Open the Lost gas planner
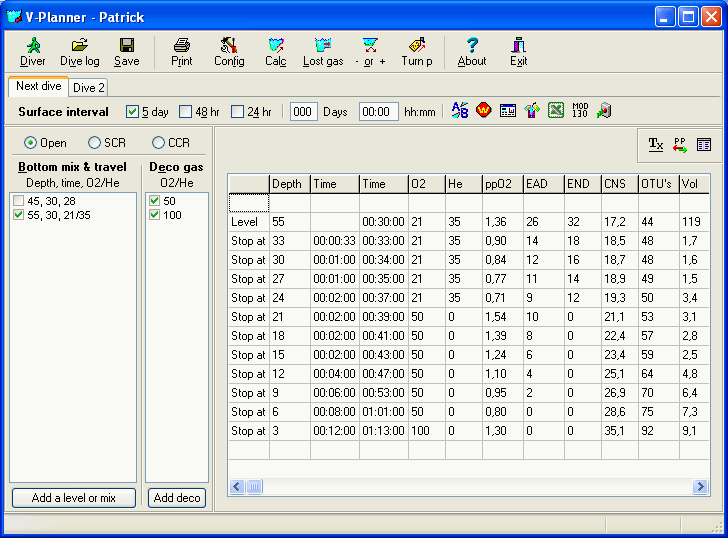This screenshot has width=728, height=538. tap(322, 51)
